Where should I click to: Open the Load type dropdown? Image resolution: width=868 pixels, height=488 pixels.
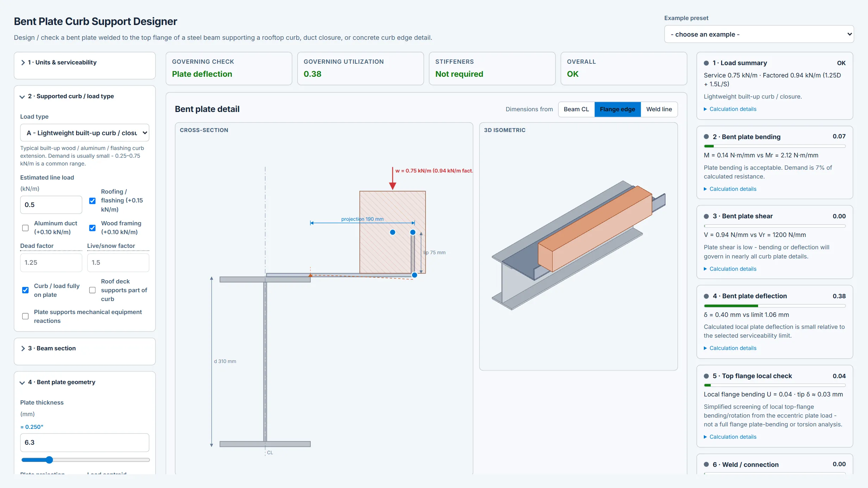click(x=85, y=133)
